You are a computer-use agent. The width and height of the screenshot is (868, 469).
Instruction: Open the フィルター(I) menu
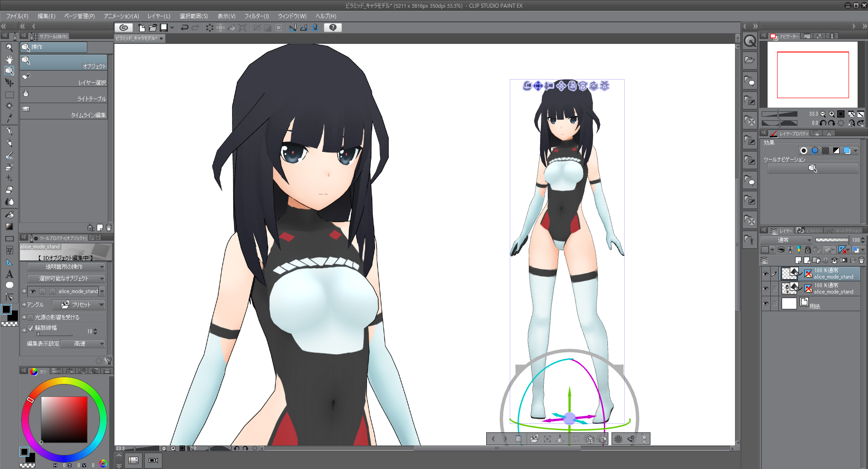[x=256, y=16]
